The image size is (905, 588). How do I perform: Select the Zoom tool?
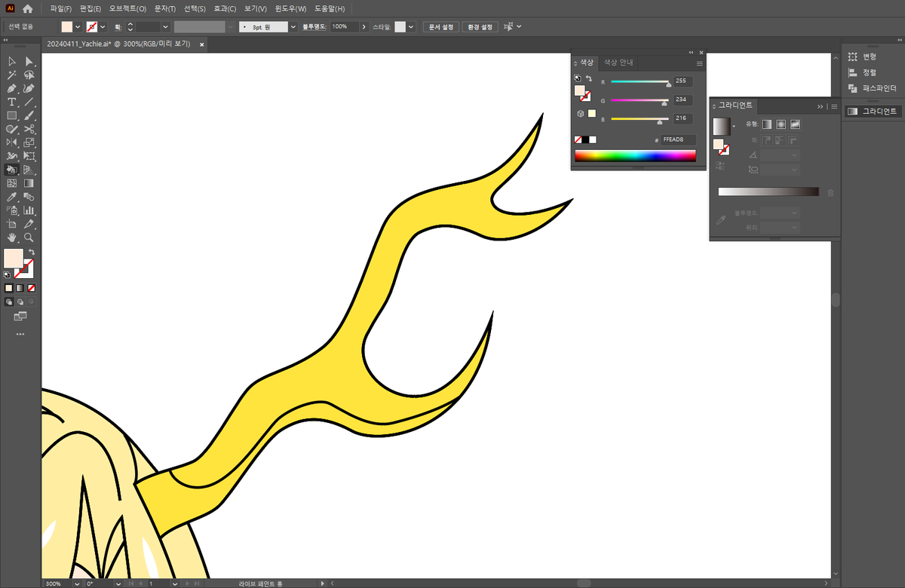(29, 237)
